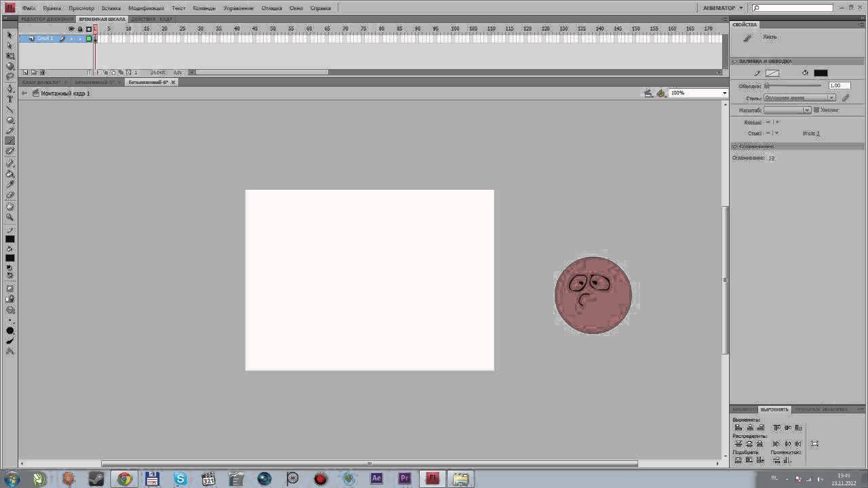Click Align left edge icon in Выровнять panel
868x488 pixels.
tap(738, 427)
